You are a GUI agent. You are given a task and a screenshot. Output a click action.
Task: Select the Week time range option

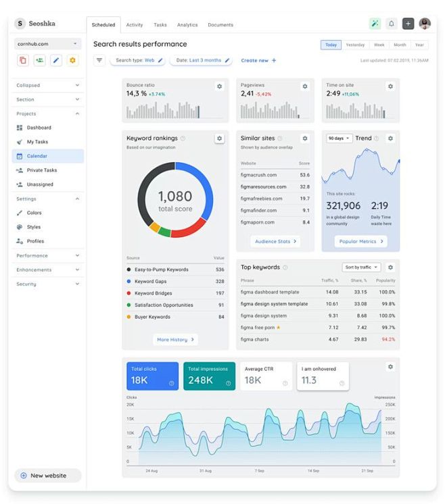pyautogui.click(x=379, y=45)
